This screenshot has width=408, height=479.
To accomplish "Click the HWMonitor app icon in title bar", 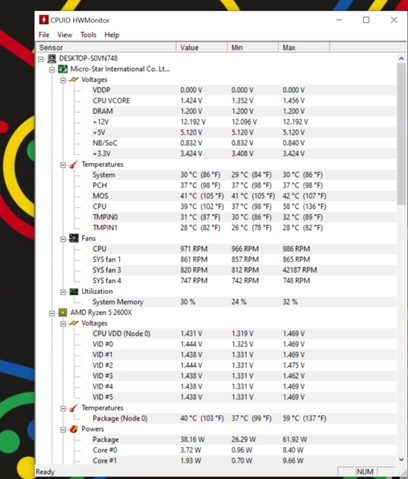I will (44, 20).
